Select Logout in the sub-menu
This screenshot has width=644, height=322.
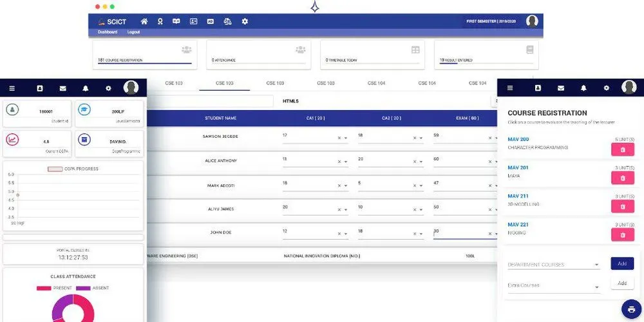pyautogui.click(x=133, y=32)
